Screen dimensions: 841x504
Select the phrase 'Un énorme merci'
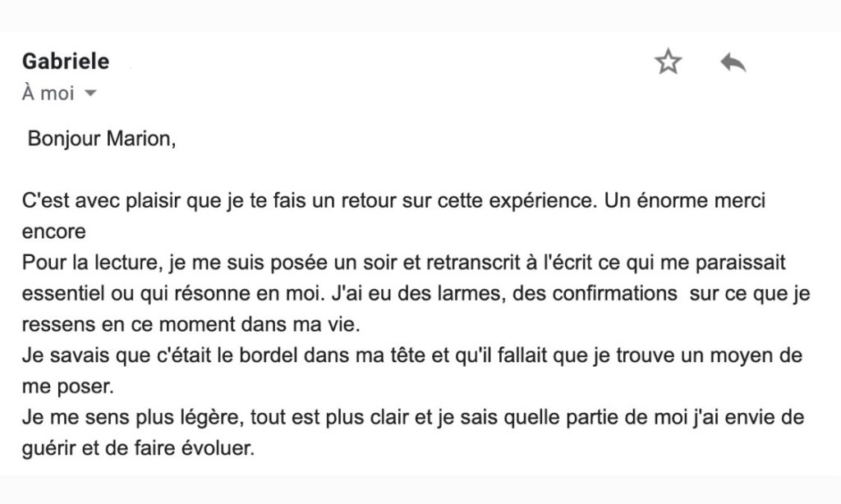click(684, 201)
